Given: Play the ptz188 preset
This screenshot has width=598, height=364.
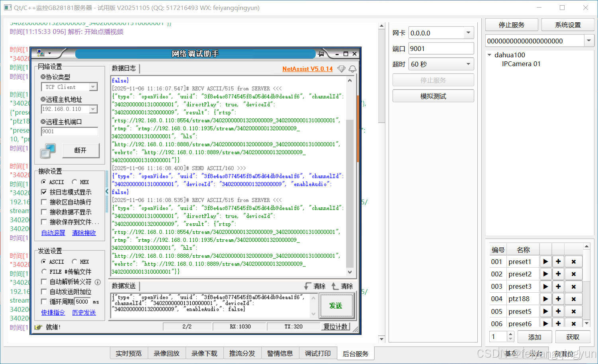Looking at the screenshot, I should 545,299.
